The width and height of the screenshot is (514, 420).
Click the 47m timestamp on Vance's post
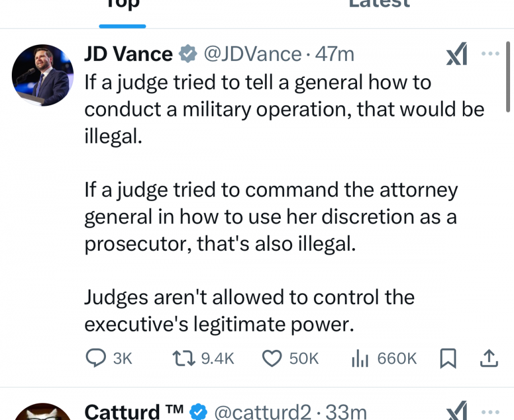click(335, 54)
